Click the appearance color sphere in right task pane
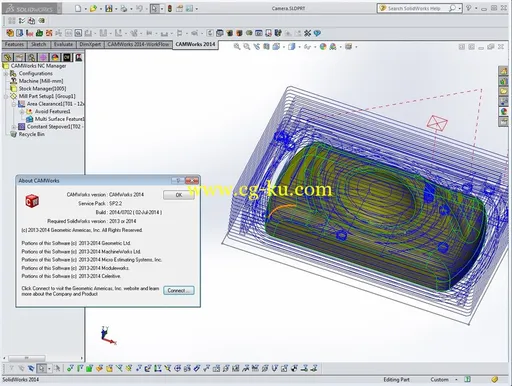The image size is (512, 386). (503, 111)
